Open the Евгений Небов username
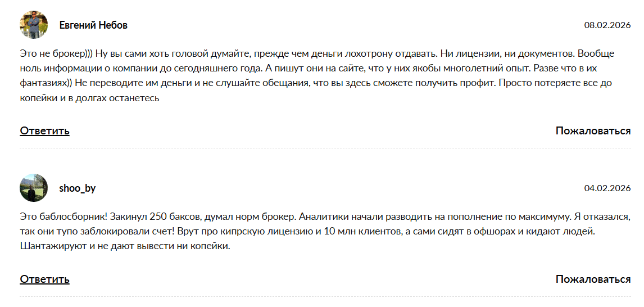The width and height of the screenshot is (644, 307). (93, 25)
